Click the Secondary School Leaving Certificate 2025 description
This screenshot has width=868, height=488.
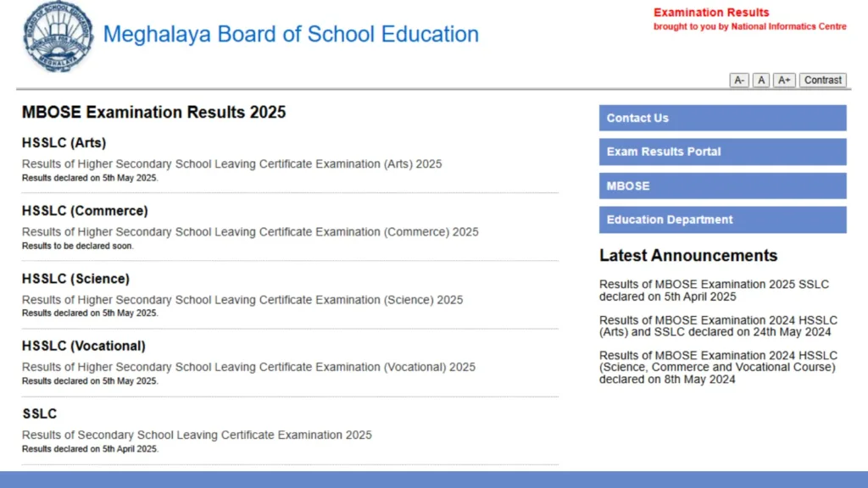(197, 435)
